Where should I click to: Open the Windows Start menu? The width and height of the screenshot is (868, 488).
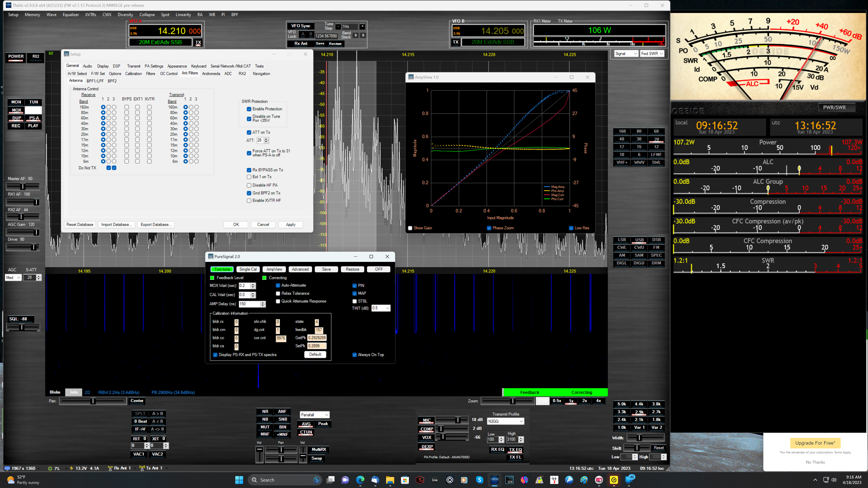point(239,480)
